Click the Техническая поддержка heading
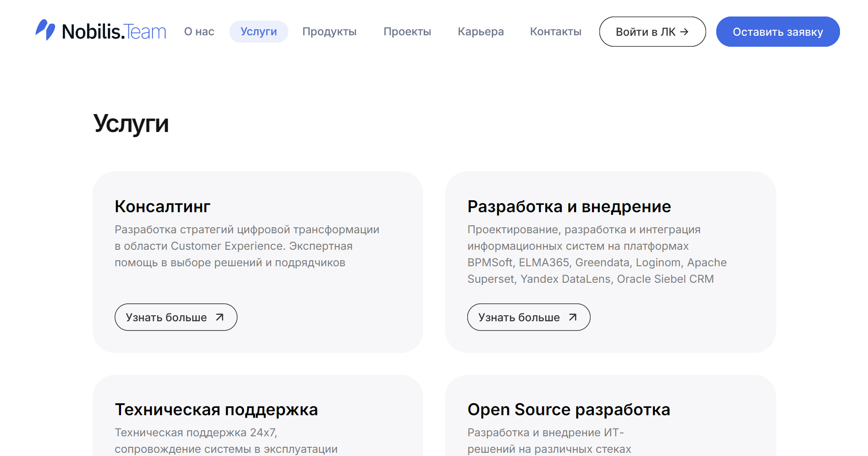 pos(216,409)
